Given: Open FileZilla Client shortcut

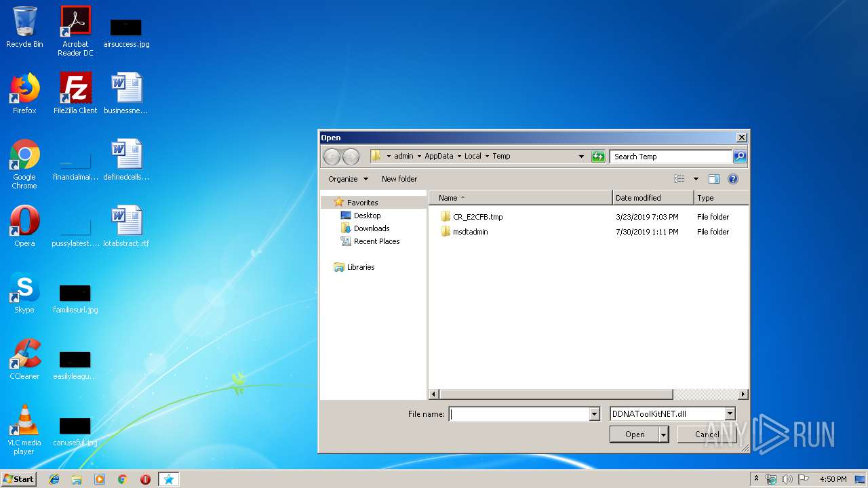Looking at the screenshot, I should click(x=75, y=94).
